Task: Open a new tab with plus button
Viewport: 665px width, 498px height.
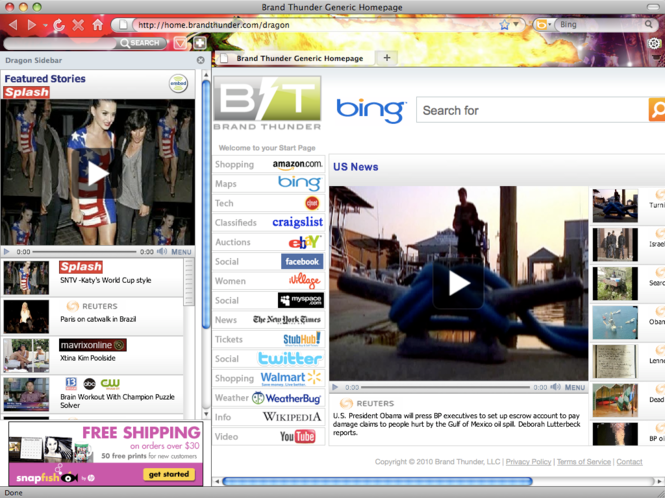Action: click(387, 58)
